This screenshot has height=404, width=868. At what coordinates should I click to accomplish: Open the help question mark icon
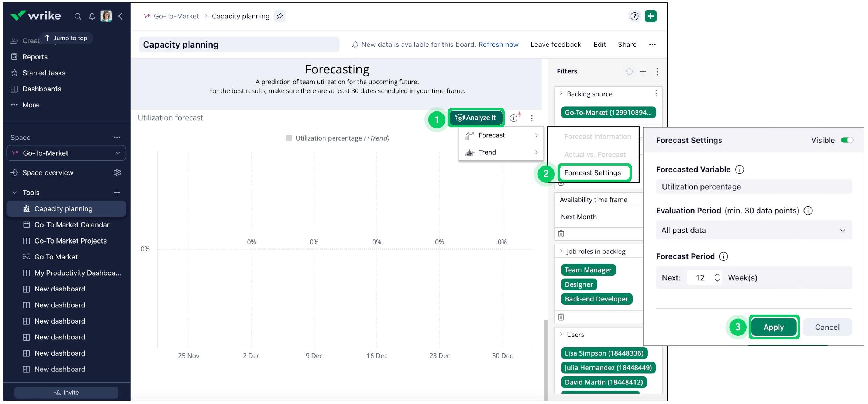point(634,16)
